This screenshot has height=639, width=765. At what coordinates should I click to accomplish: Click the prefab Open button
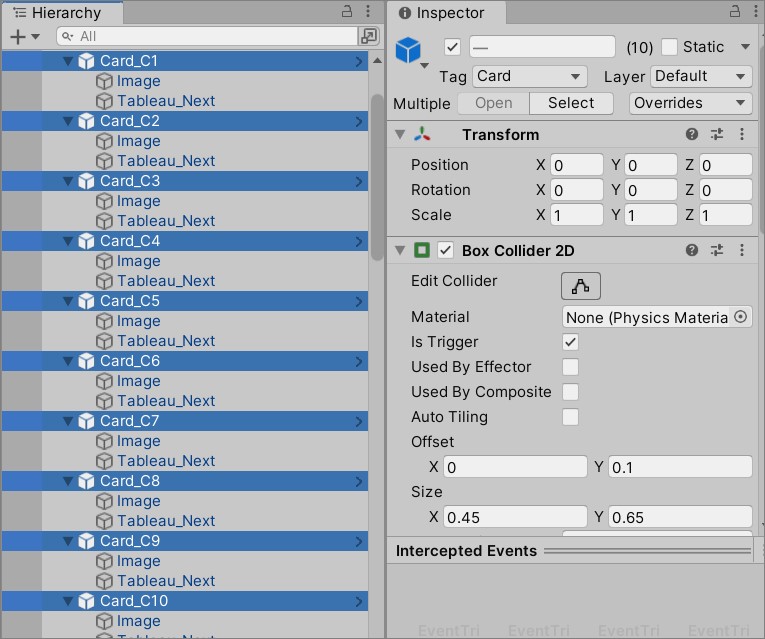(x=494, y=103)
